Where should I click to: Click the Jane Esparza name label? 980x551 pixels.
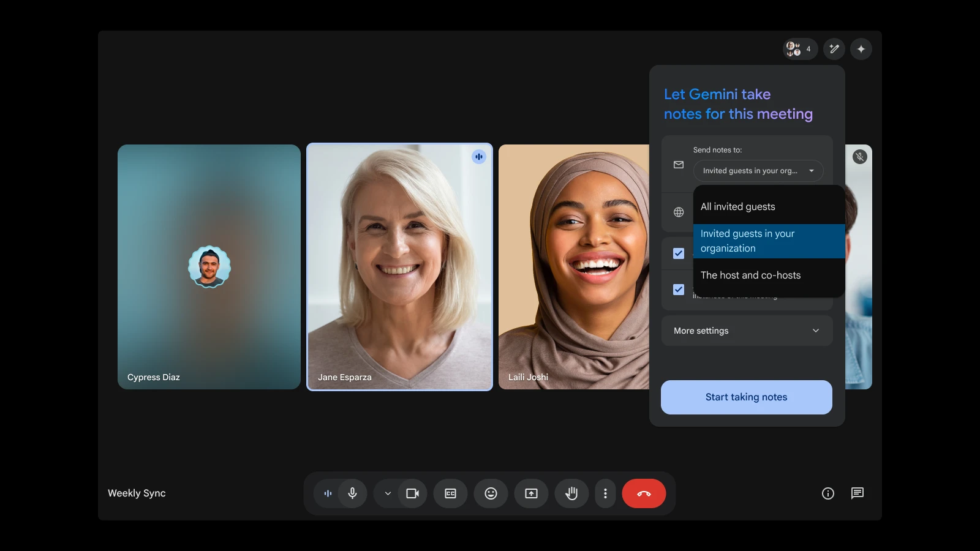345,377
